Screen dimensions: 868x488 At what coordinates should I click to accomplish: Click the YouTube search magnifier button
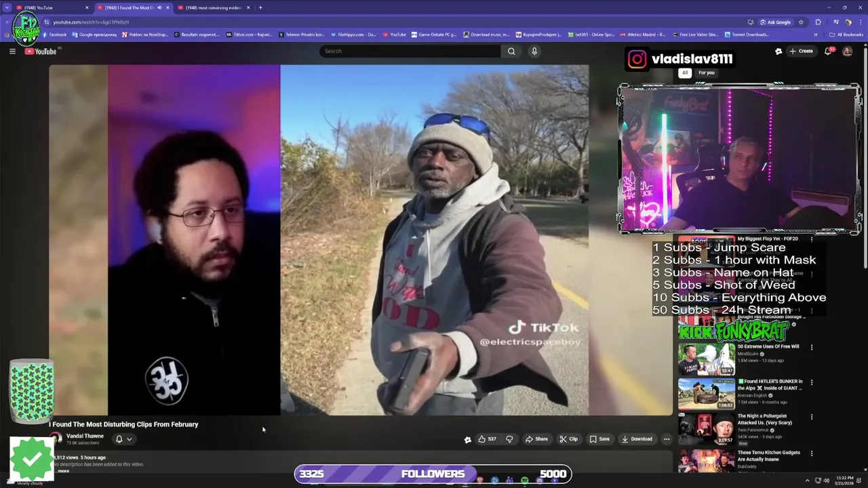coord(511,51)
